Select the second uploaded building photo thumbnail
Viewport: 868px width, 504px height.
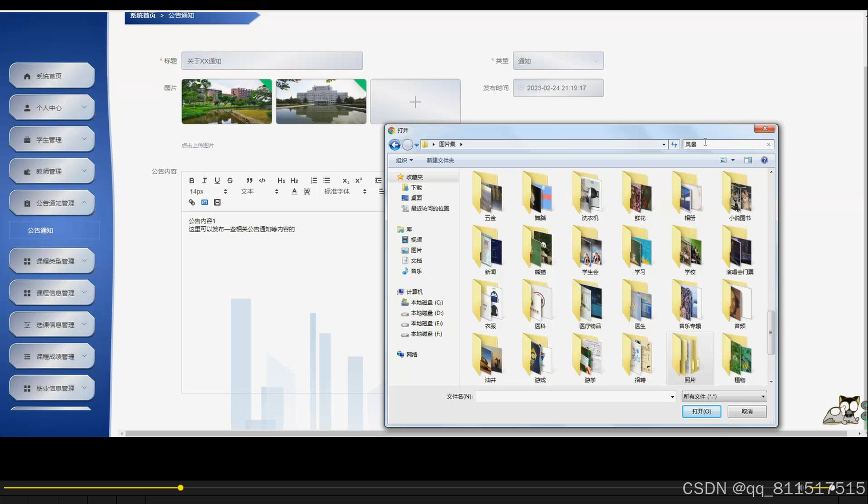click(x=321, y=101)
